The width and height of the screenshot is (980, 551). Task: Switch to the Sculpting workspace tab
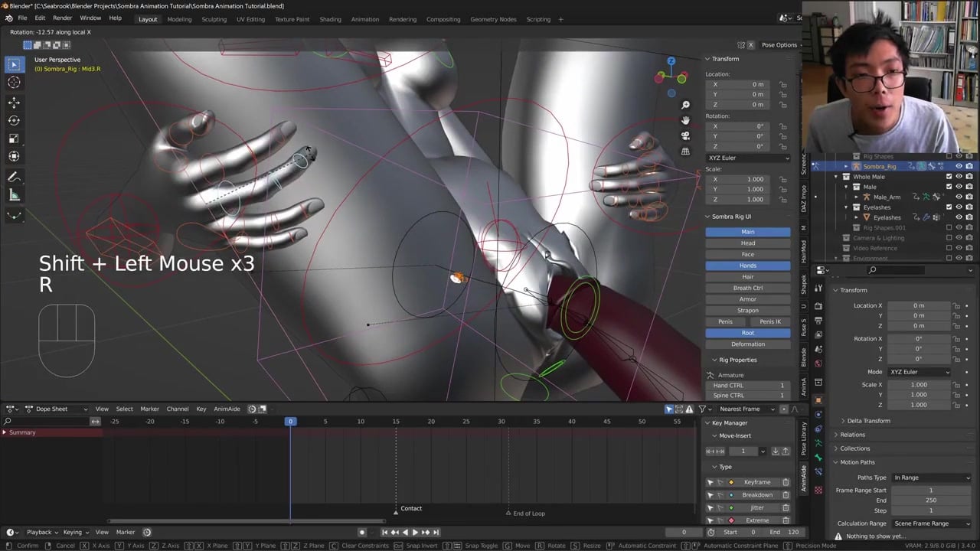[214, 19]
